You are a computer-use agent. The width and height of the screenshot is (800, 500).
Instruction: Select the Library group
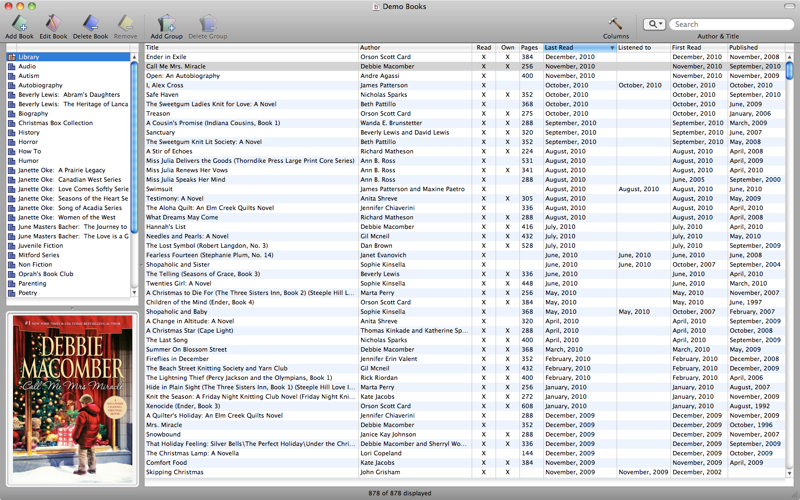(68, 57)
